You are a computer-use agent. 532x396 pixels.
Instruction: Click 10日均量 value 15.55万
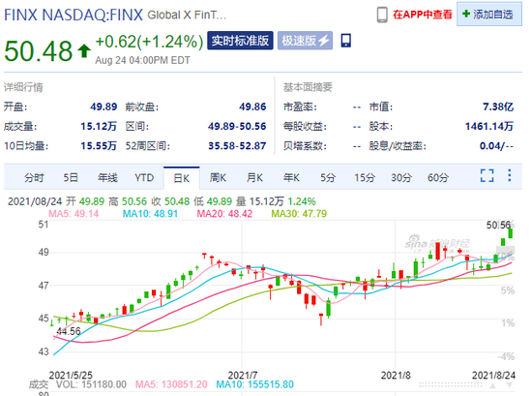click(x=99, y=146)
